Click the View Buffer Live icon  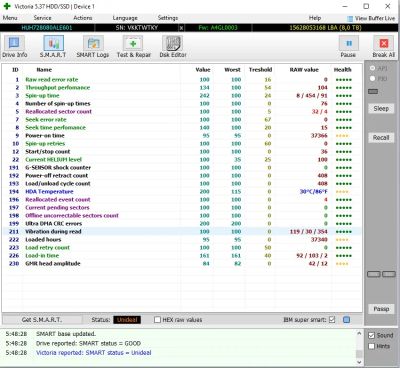tap(350, 19)
